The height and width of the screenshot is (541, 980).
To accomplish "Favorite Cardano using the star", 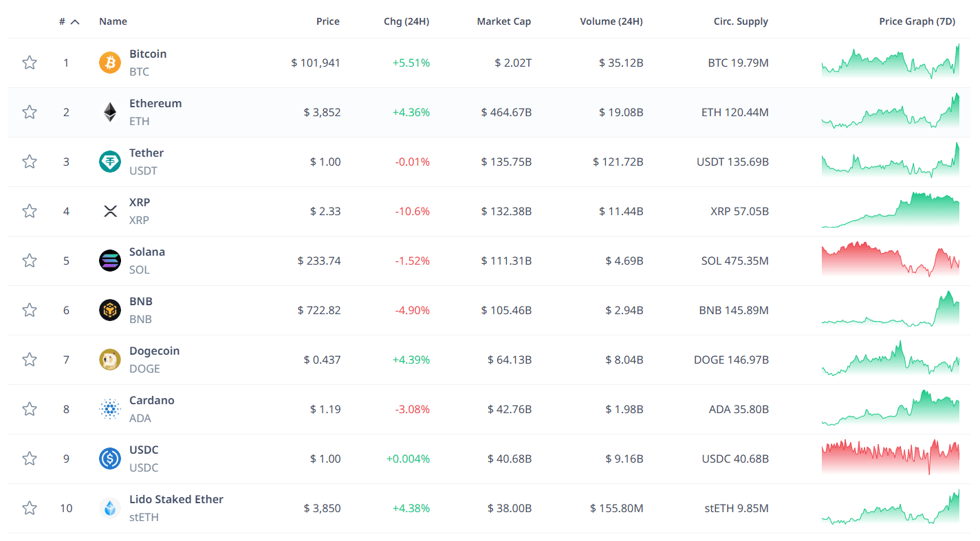I will (x=30, y=409).
